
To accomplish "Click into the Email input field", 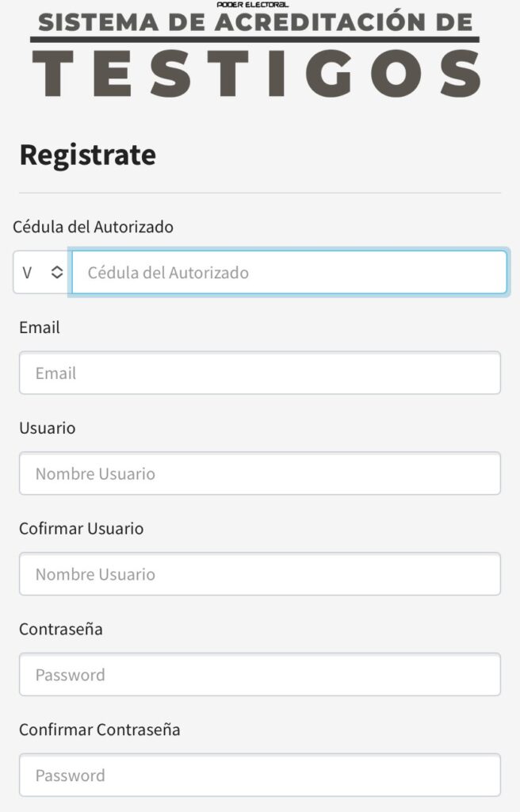I will pos(260,373).
